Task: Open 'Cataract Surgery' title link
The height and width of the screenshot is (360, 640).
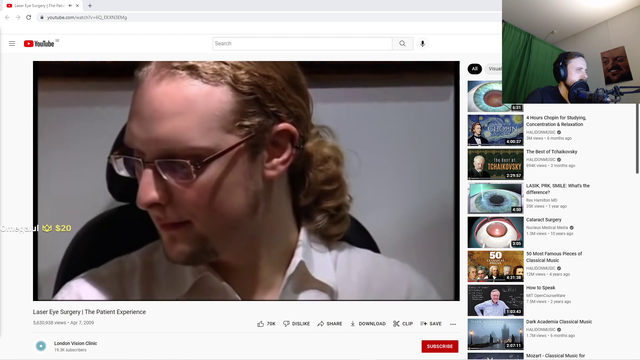Action: pos(544,220)
